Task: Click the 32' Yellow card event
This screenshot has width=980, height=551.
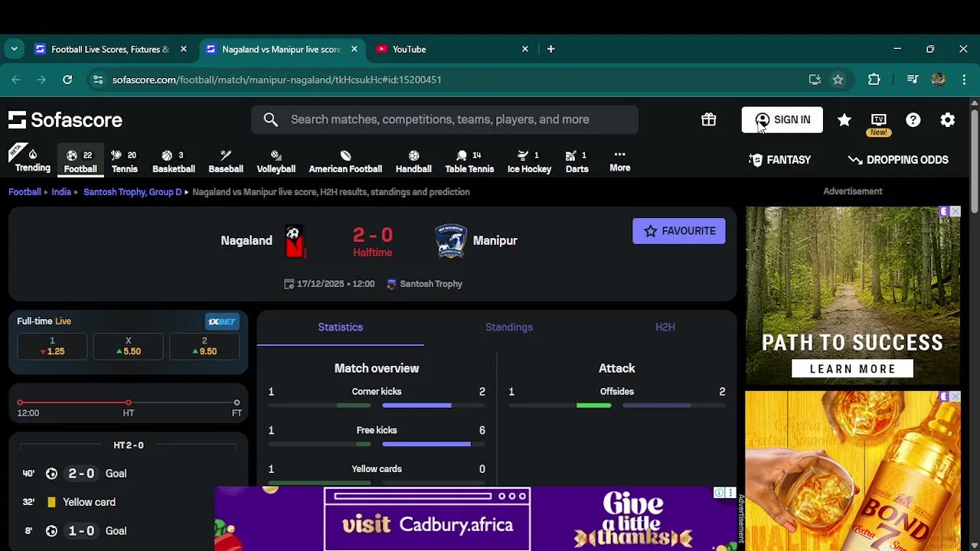Action: pyautogui.click(x=129, y=502)
